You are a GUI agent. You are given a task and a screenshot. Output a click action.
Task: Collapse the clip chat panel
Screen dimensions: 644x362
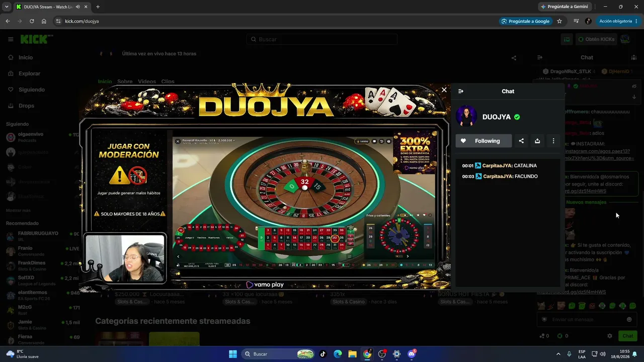461,91
